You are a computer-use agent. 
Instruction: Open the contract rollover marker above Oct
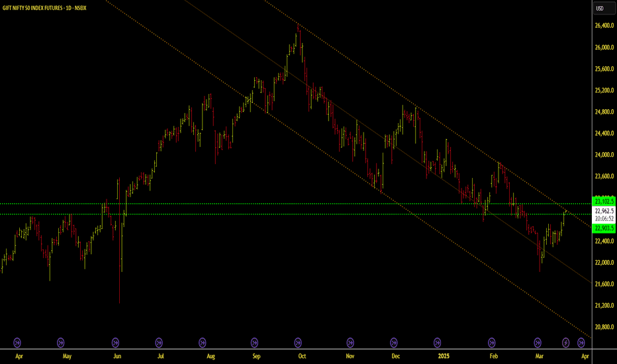click(298, 343)
